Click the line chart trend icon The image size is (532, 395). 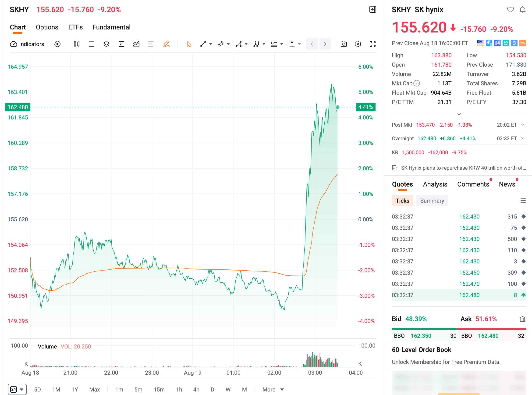pos(136,44)
